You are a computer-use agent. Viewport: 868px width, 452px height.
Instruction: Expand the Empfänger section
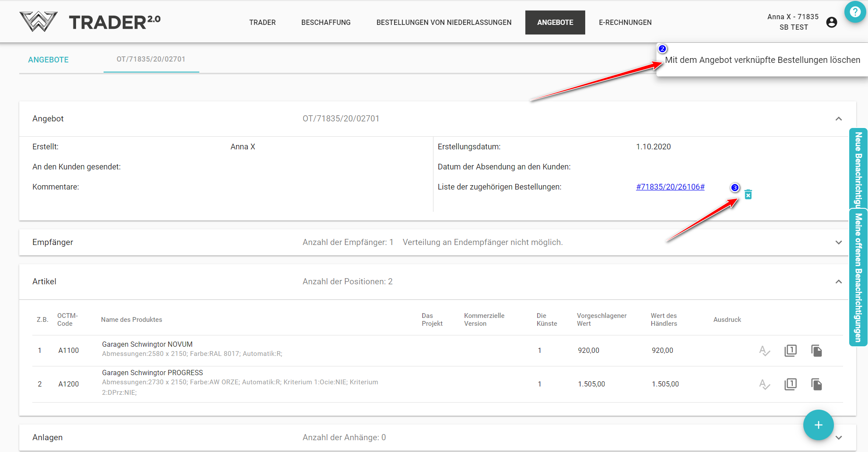838,242
